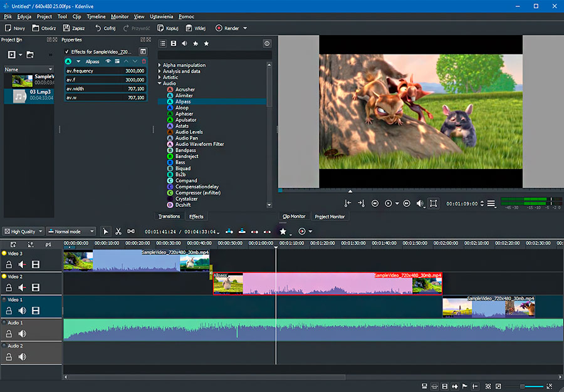Add clip icon in Project Bin
The width and height of the screenshot is (564, 392).
click(x=12, y=54)
